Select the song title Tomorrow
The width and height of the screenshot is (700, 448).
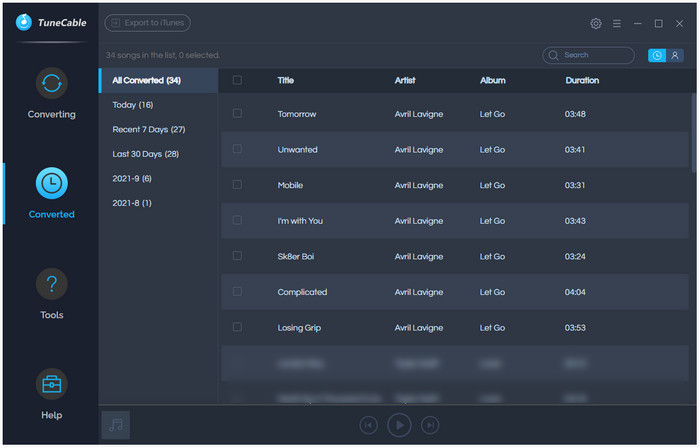[x=297, y=114]
